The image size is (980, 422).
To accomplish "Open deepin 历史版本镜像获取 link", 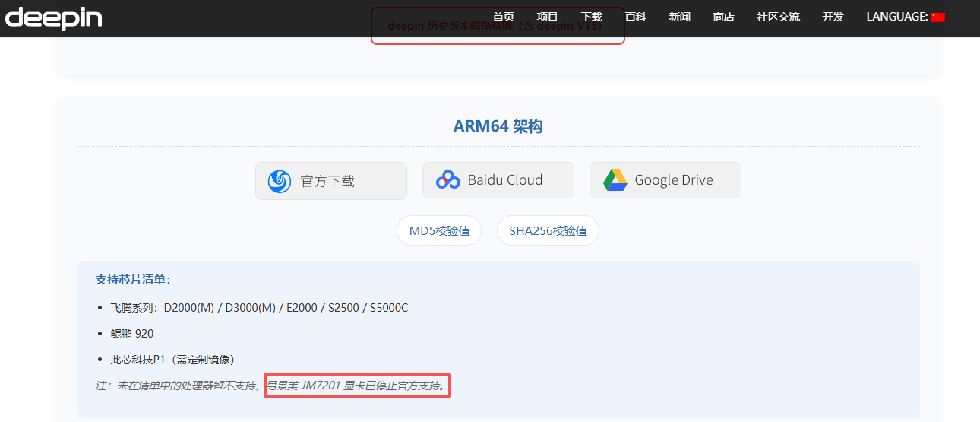I will (498, 26).
